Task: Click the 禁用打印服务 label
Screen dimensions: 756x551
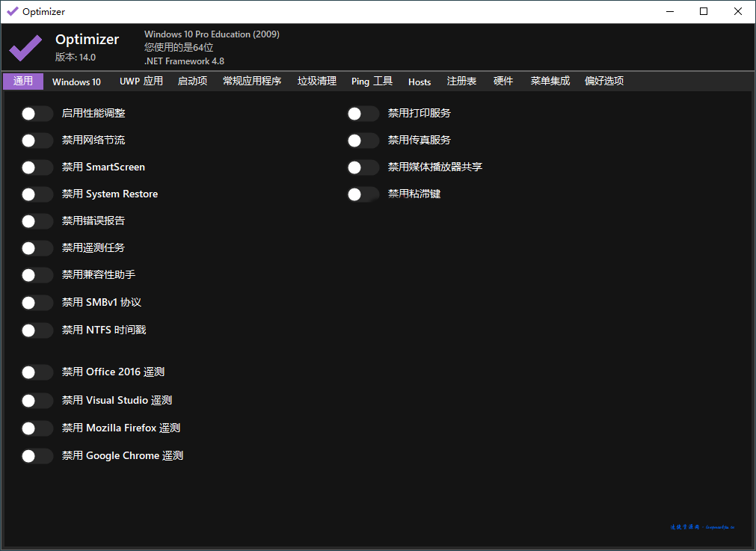Action: tap(419, 113)
